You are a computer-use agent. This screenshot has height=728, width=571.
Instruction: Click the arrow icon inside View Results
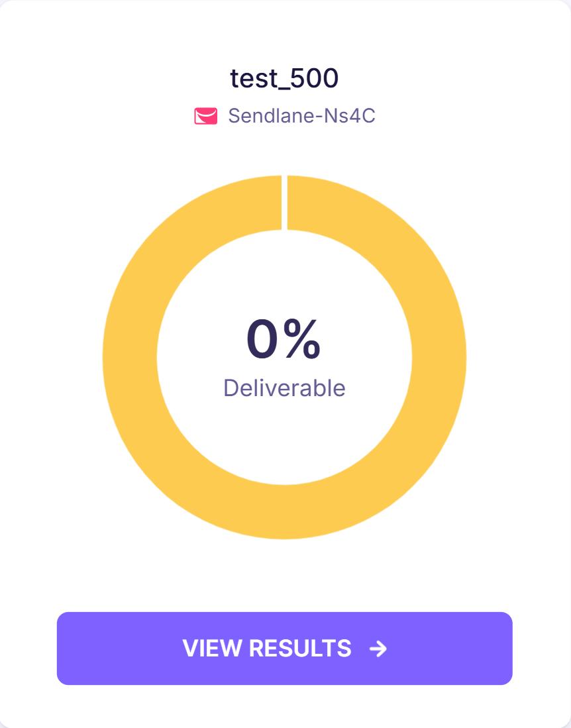(x=378, y=649)
